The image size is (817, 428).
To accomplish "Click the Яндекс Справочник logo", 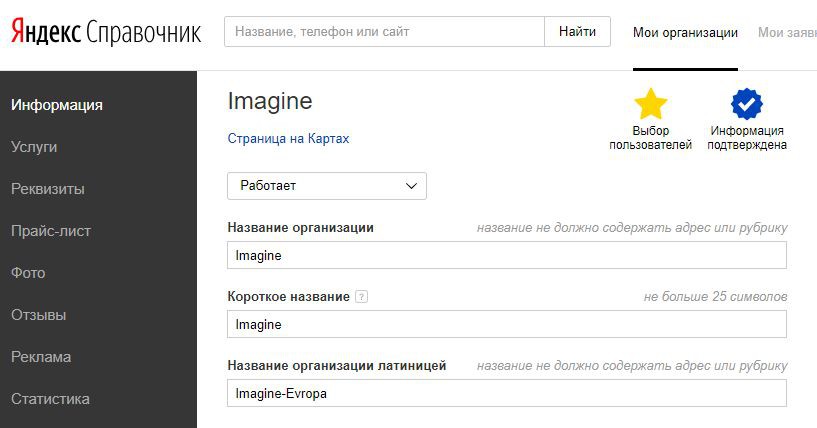I will click(x=106, y=33).
